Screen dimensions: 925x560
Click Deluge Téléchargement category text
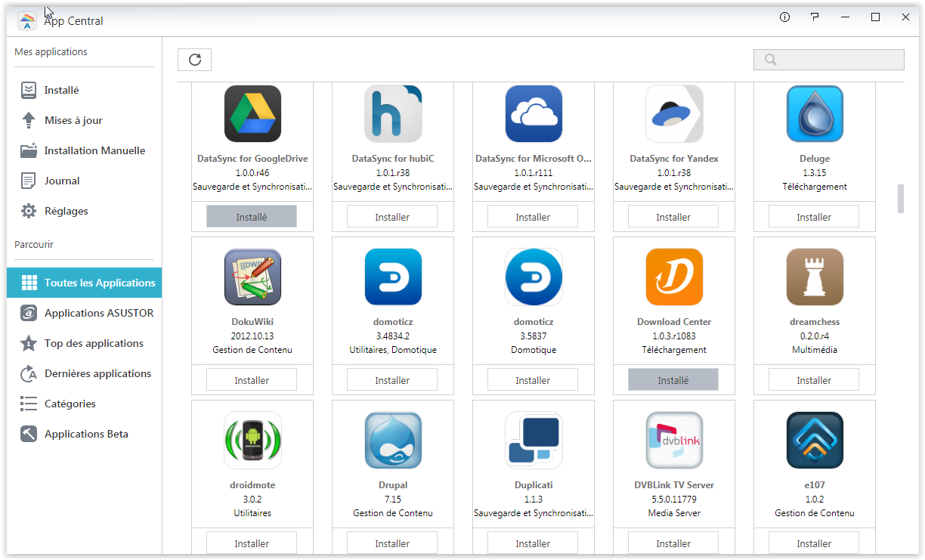coord(815,187)
